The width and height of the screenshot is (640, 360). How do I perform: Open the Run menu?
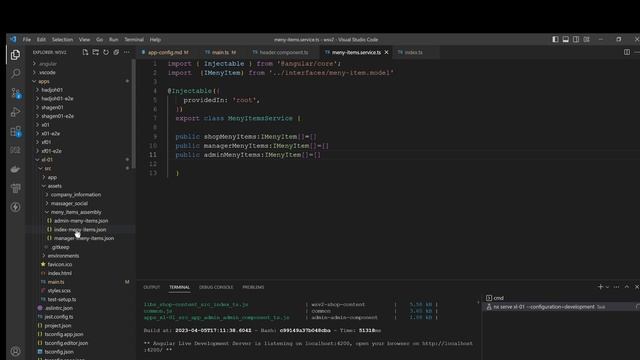113,40
